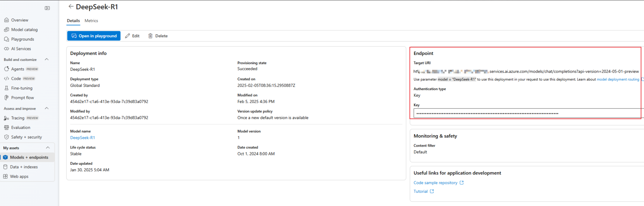Click external link icon beside Code sample repository

coord(462,183)
